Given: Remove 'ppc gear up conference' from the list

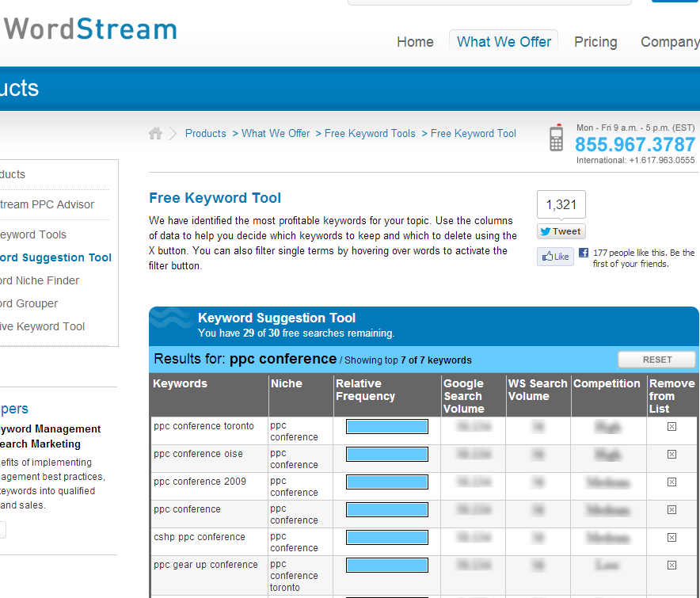Looking at the screenshot, I should [671, 565].
